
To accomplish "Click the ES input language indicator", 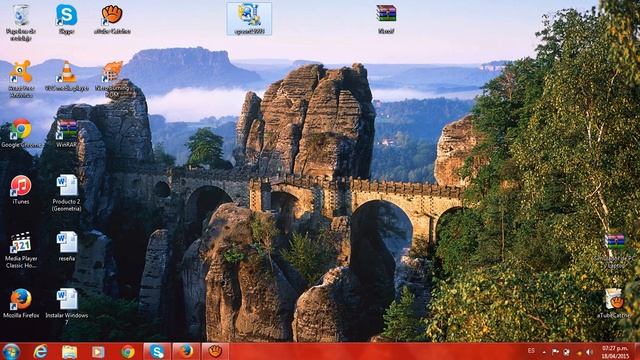I will click(531, 351).
